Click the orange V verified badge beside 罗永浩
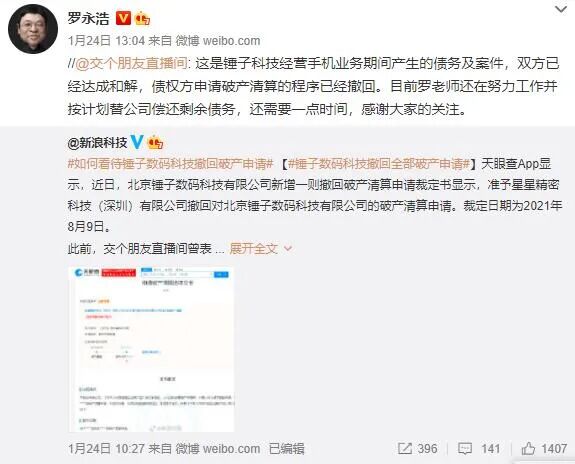The width and height of the screenshot is (575, 464). pos(123,18)
